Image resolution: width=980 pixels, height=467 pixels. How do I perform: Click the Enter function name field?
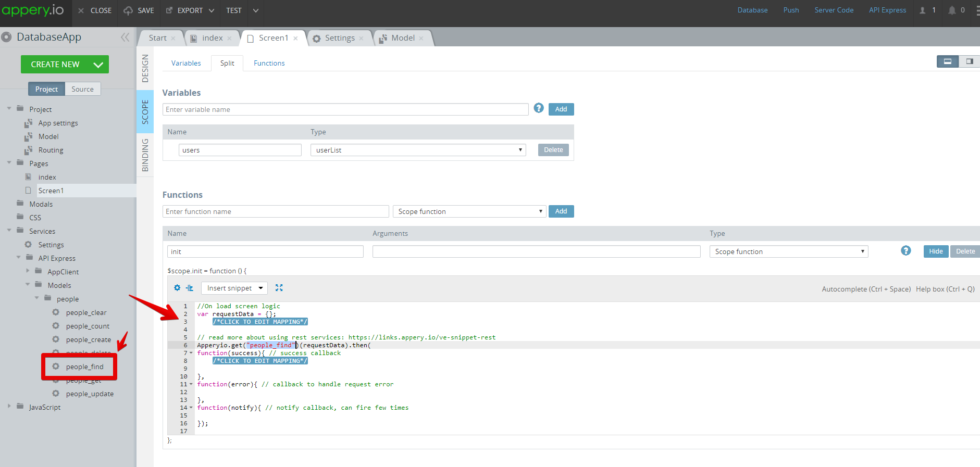276,211
